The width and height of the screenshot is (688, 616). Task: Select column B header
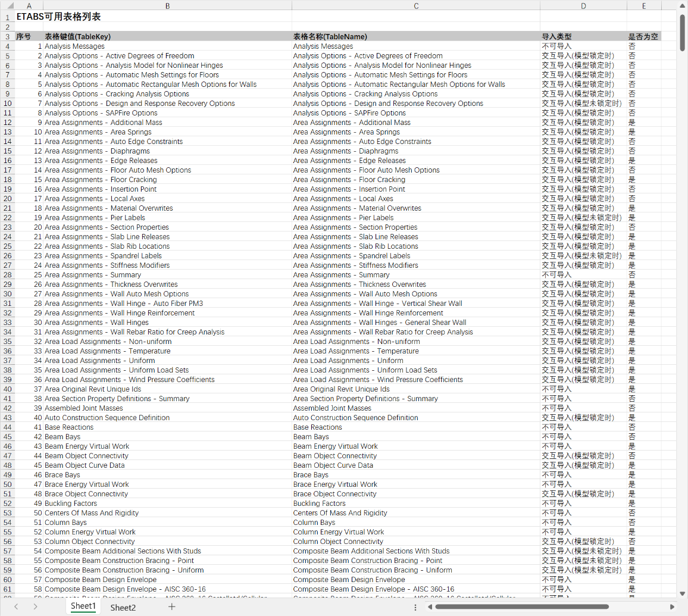point(167,6)
